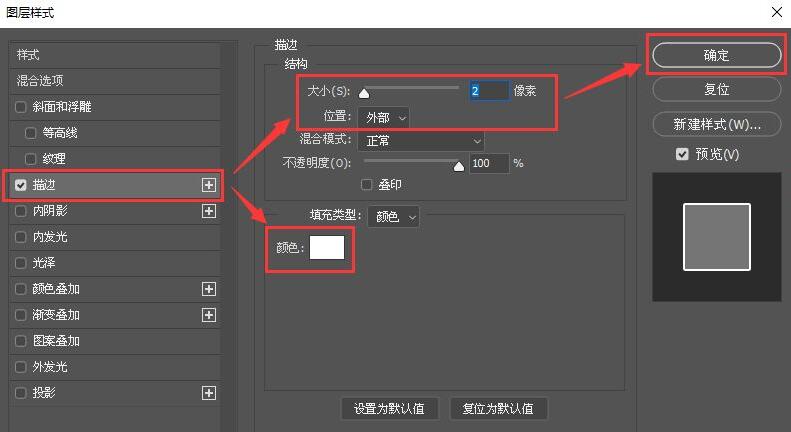Click the 复位 button
The height and width of the screenshot is (432, 791).
(x=716, y=89)
